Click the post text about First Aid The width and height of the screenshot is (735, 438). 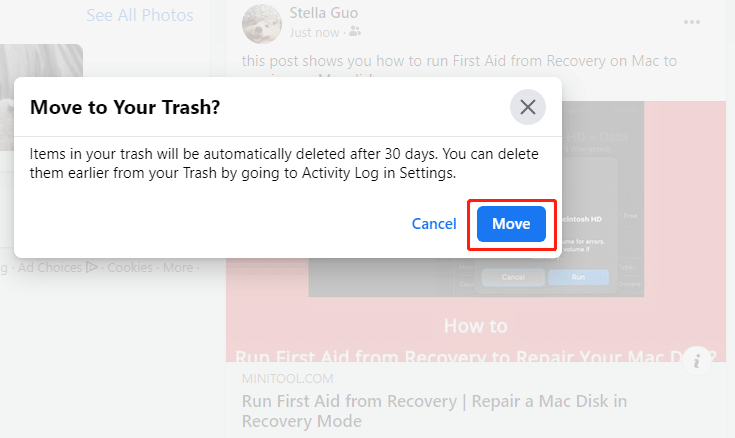459,61
